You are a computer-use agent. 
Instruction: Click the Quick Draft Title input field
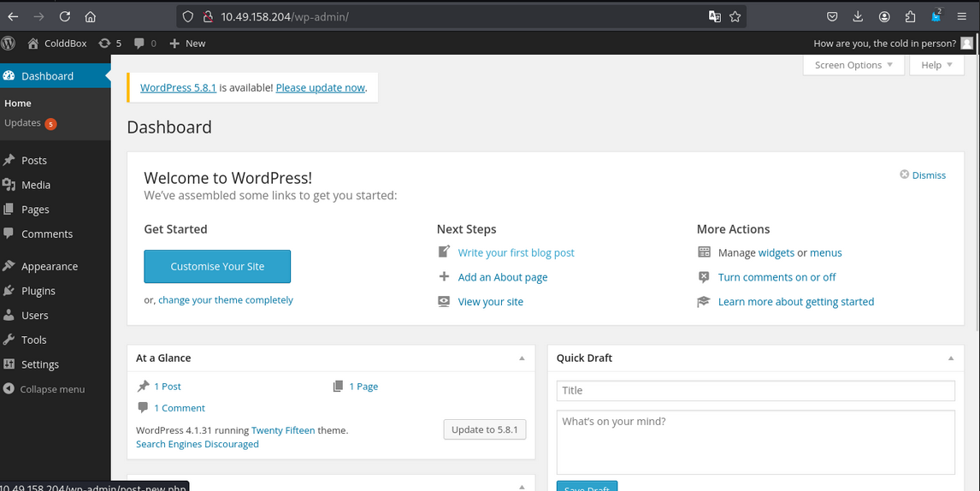pos(755,390)
